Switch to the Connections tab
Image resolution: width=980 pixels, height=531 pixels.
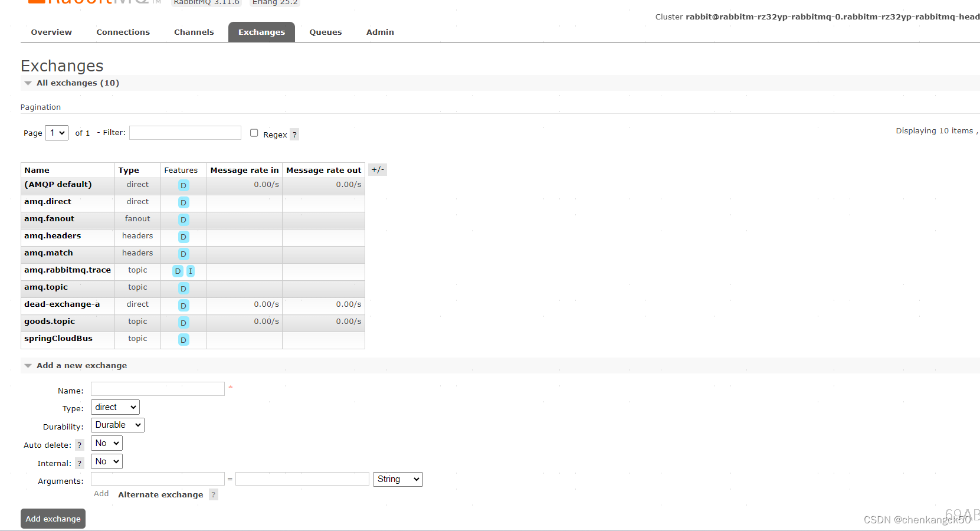coord(123,32)
